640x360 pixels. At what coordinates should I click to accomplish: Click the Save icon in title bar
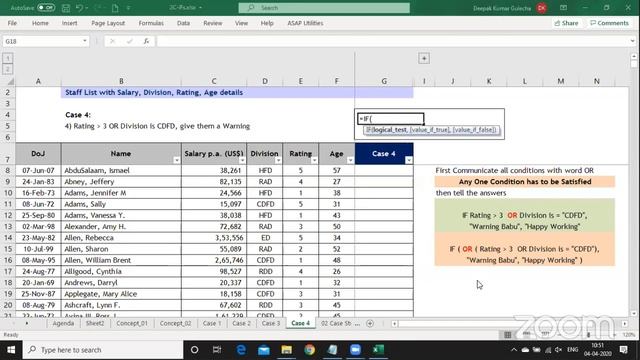point(66,8)
